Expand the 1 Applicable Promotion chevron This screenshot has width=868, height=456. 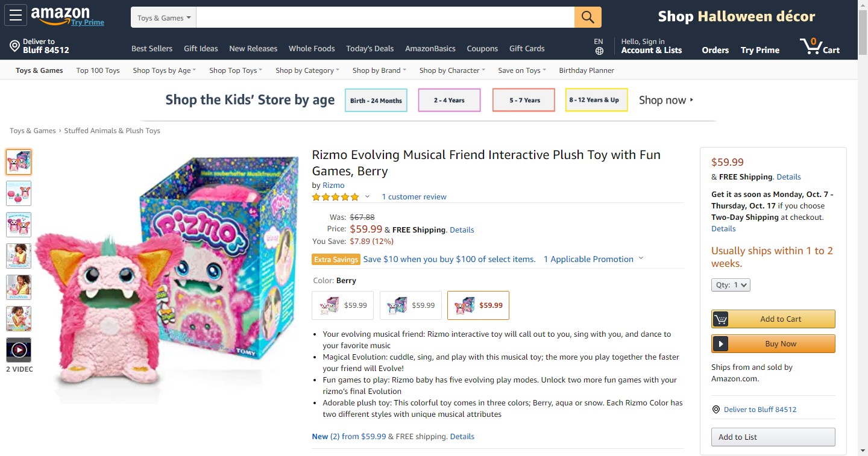pos(641,258)
